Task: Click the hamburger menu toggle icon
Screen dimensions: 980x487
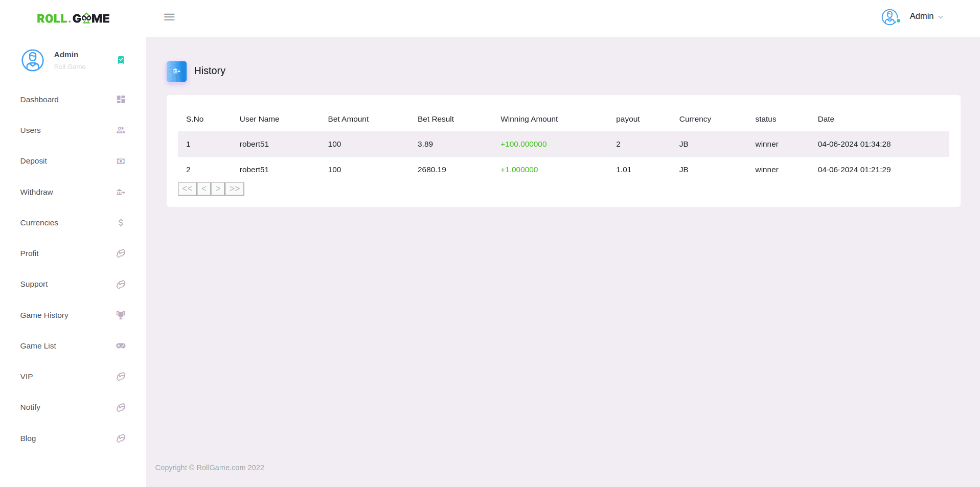Action: click(x=169, y=17)
